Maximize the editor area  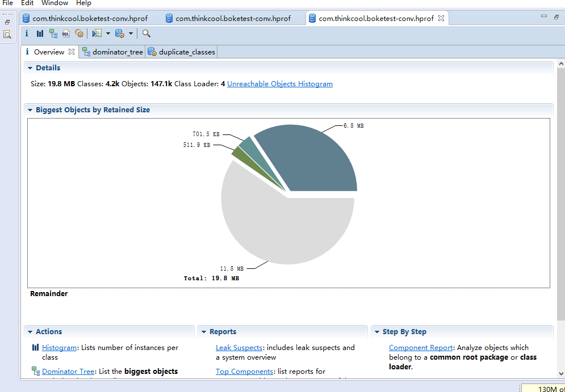(x=556, y=16)
